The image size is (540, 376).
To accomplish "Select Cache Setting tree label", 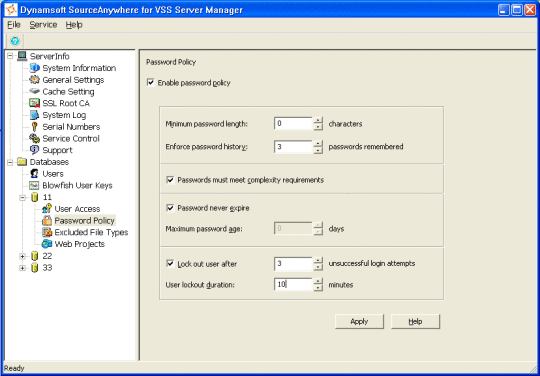I will (x=68, y=91).
